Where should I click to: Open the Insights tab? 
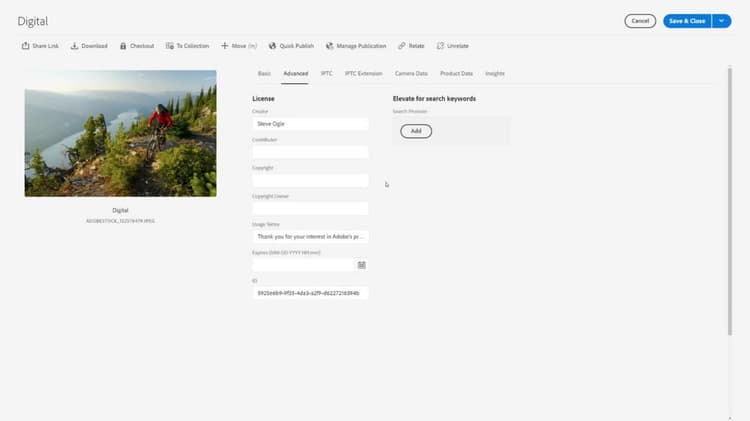[495, 74]
